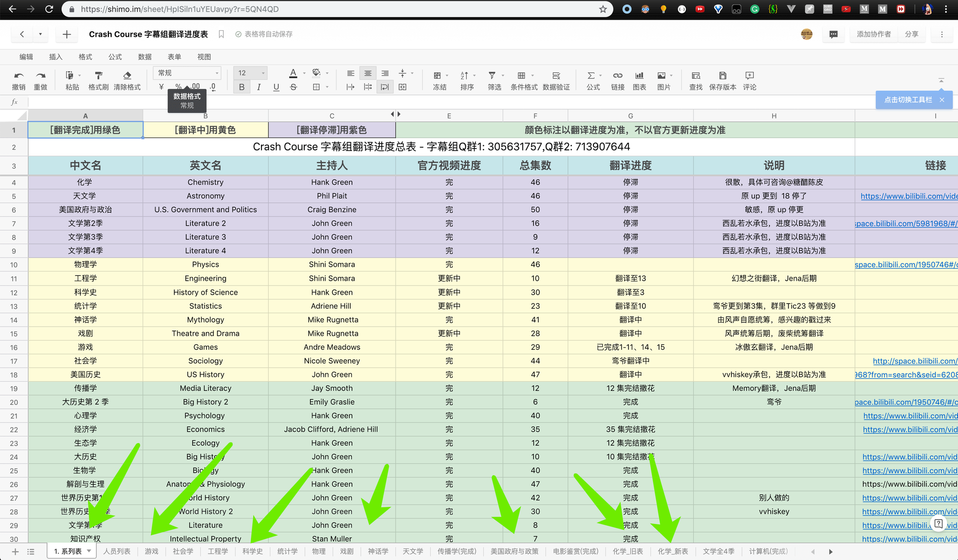Toggle italic text formatting
958x560 pixels.
(x=259, y=87)
